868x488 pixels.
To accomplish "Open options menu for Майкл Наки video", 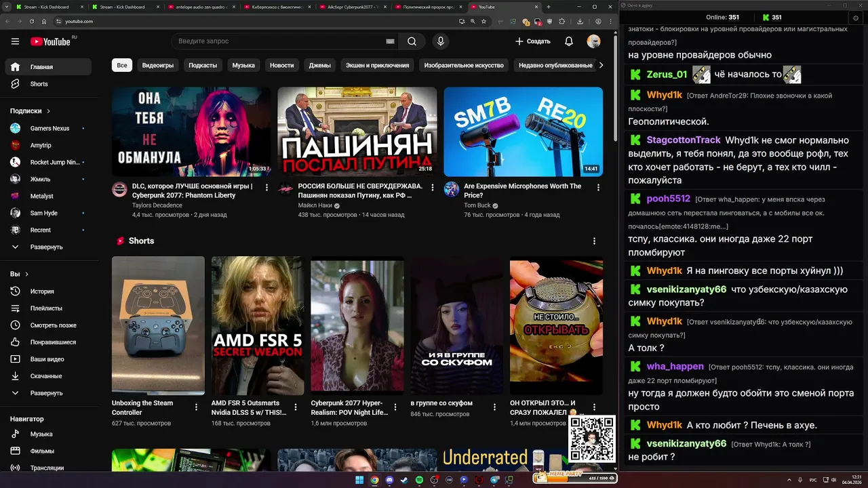I will click(x=433, y=188).
